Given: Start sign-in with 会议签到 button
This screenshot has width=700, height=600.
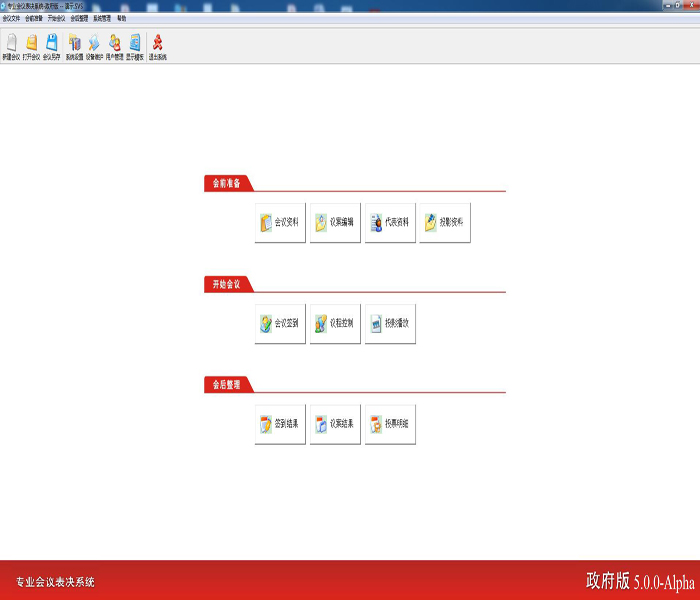Looking at the screenshot, I should pos(280,324).
